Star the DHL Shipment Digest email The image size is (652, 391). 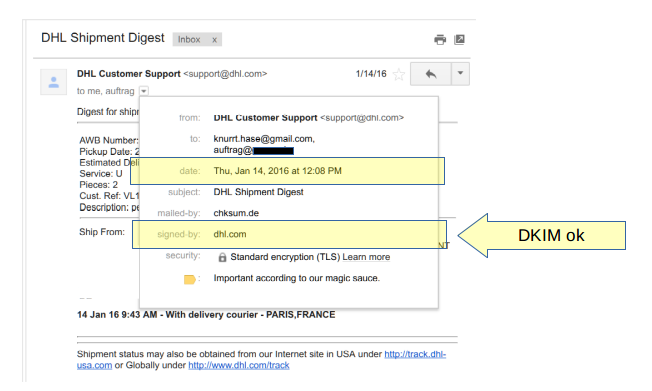pyautogui.click(x=399, y=74)
